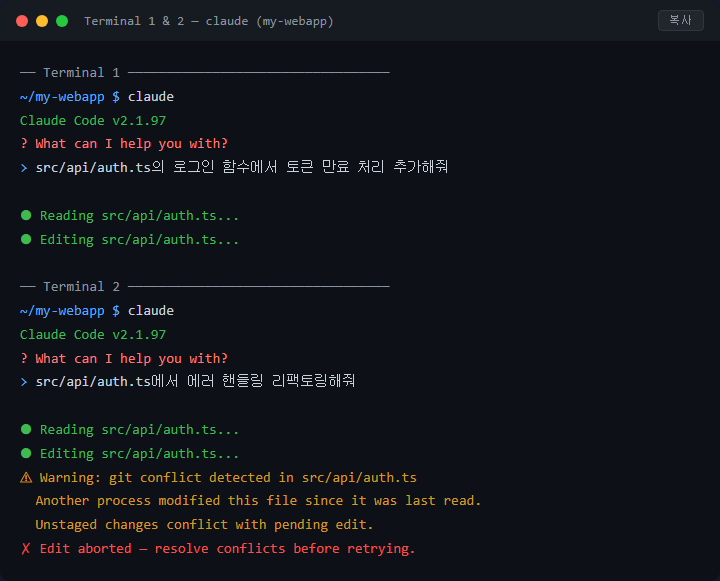Click 'Edit aborted — resolve conflicts before retrying.'

[x=227, y=548]
